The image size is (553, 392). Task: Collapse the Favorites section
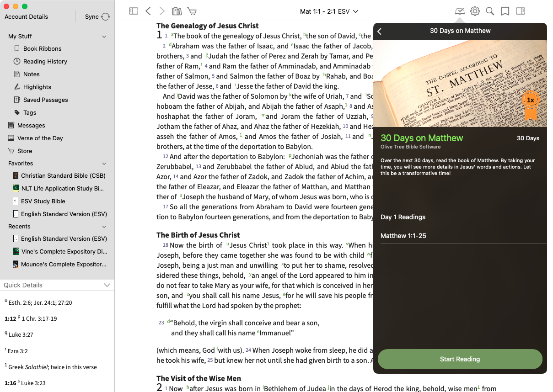pyautogui.click(x=104, y=164)
